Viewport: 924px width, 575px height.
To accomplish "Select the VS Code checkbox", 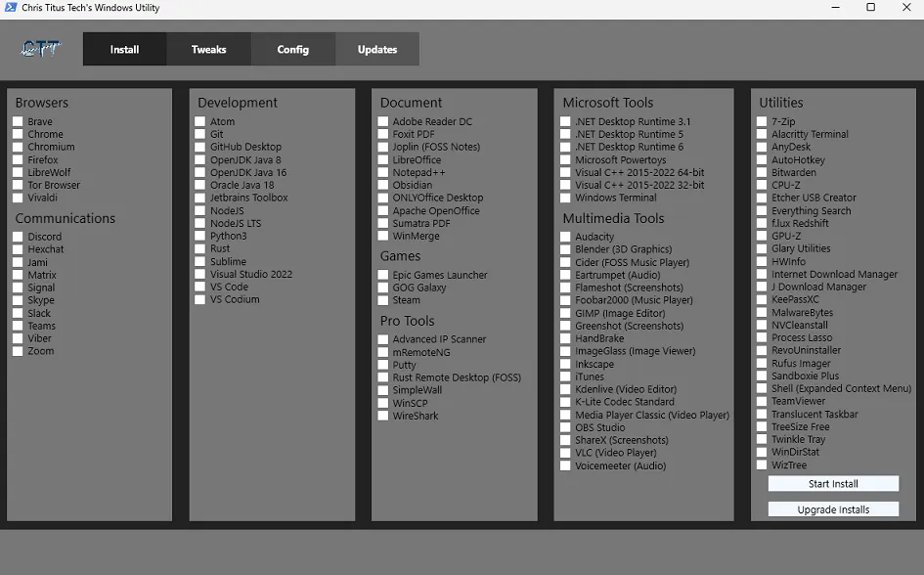I will 200,287.
